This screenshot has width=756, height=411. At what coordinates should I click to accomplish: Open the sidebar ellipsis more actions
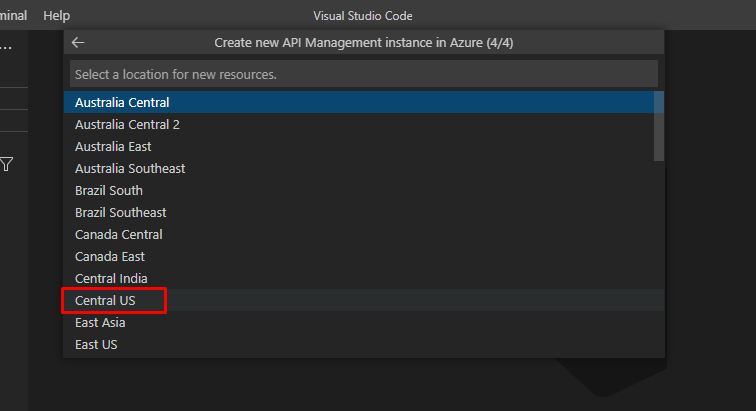pos(5,46)
